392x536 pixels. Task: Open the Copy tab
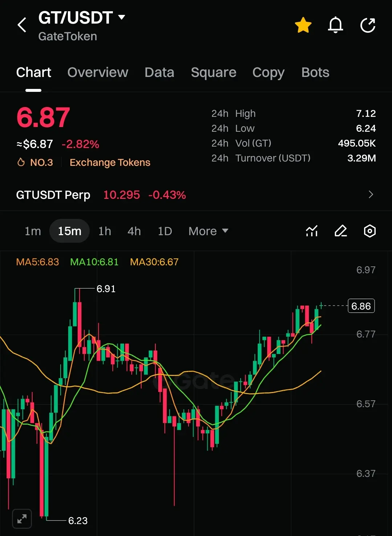269,73
